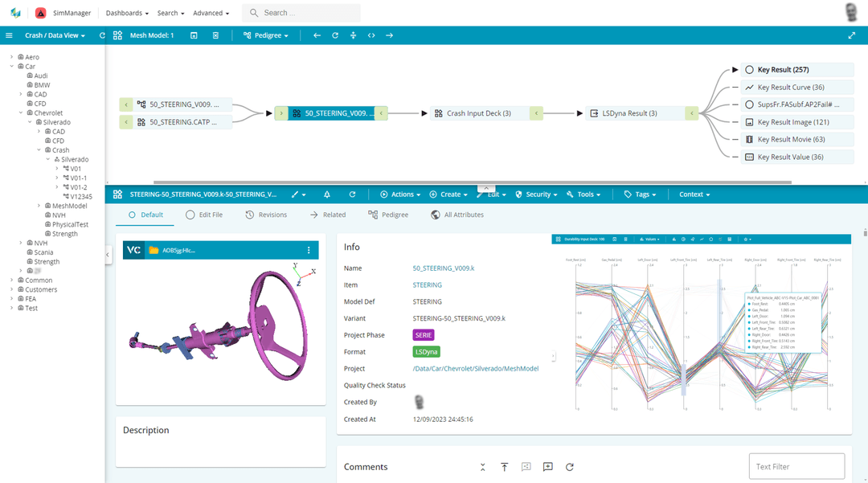This screenshot has height=483, width=868.
Task: Click the refresh icon beside the alarm bell
Action: (352, 194)
